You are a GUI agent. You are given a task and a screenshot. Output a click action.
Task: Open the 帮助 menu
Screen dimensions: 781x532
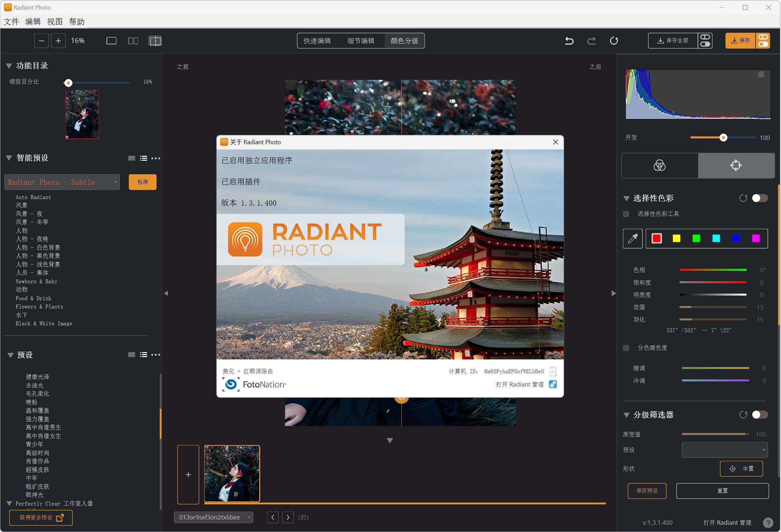pos(77,22)
